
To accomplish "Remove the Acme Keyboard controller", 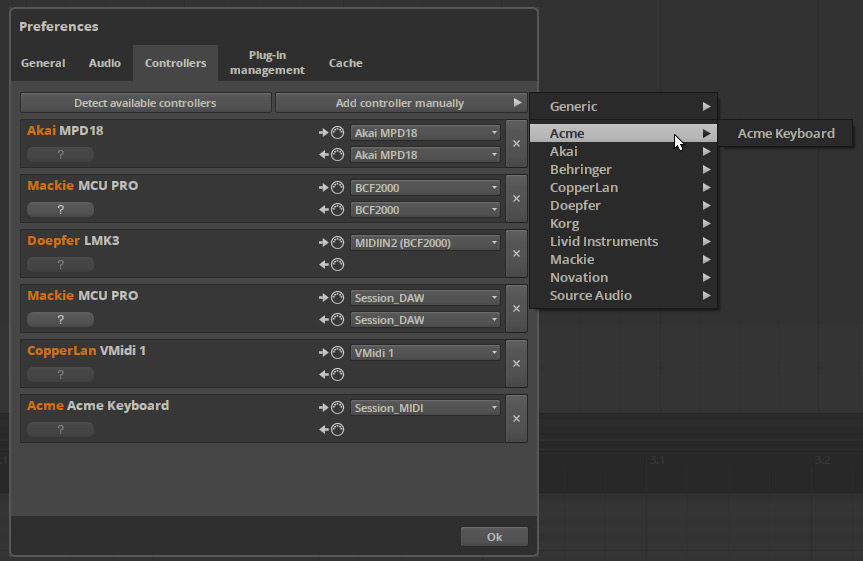I will coord(516,418).
